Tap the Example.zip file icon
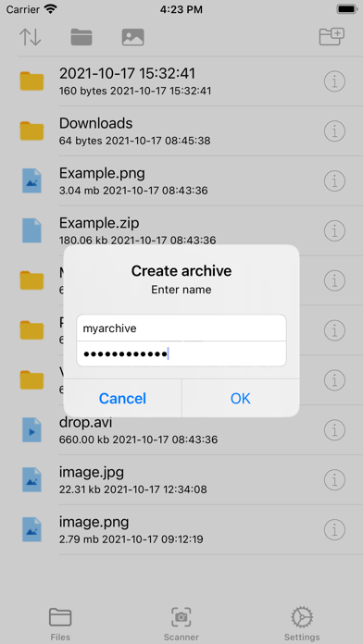 click(31, 230)
